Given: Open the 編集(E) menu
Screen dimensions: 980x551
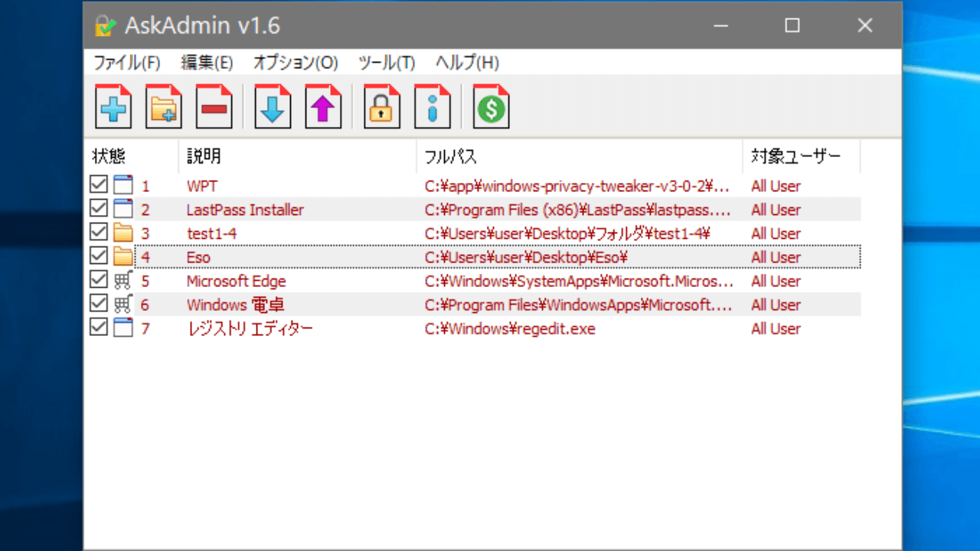Looking at the screenshot, I should coord(207,63).
